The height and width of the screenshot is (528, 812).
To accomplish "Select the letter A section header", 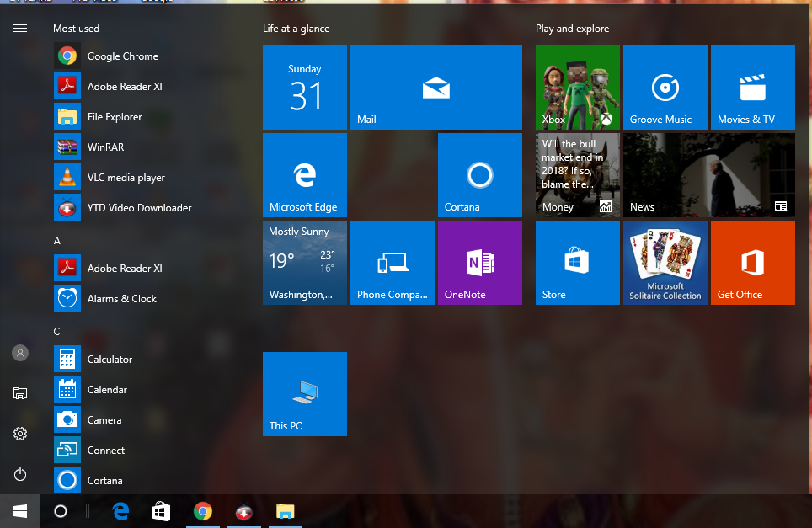I will click(57, 240).
